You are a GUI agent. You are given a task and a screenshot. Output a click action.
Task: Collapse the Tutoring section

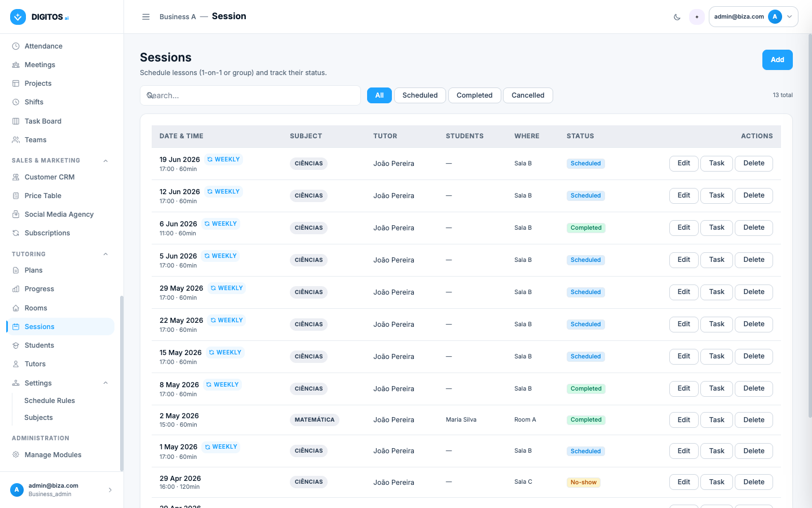pyautogui.click(x=105, y=255)
